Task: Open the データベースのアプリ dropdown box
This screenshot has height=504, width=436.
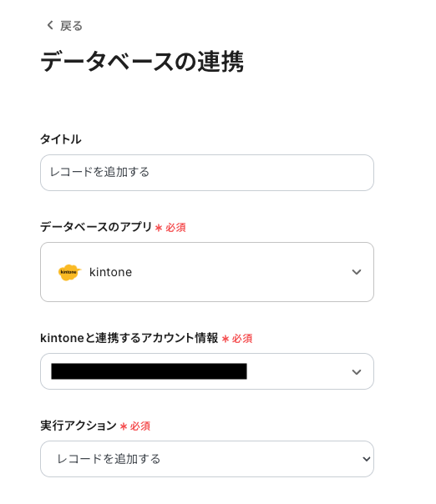Action: coord(207,272)
